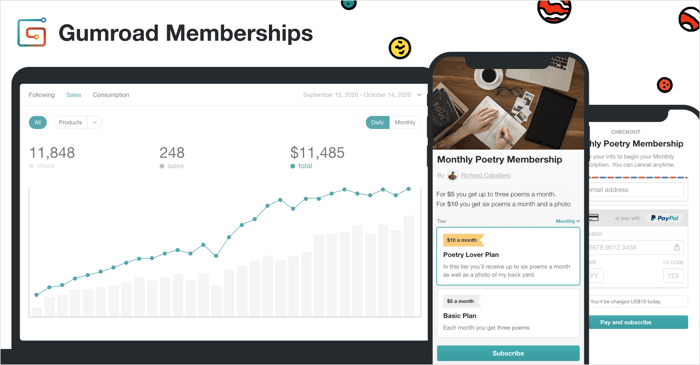Select the All filter pill
The height and width of the screenshot is (365, 700).
(x=38, y=122)
